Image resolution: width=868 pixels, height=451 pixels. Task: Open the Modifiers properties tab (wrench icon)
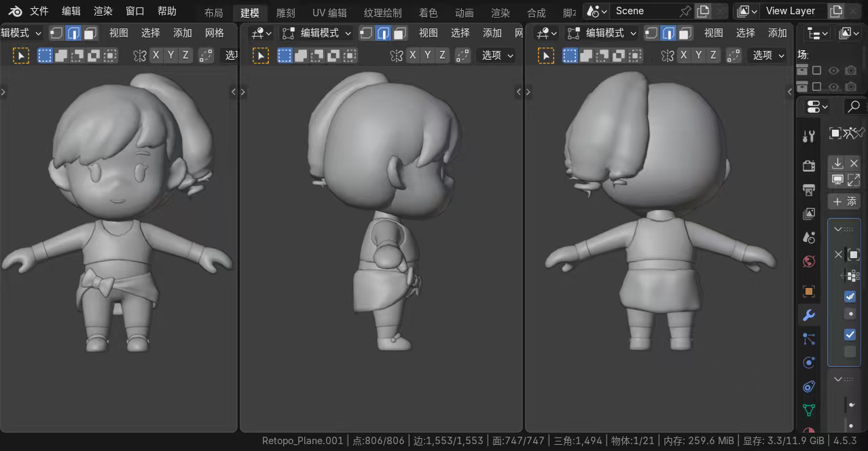(808, 315)
